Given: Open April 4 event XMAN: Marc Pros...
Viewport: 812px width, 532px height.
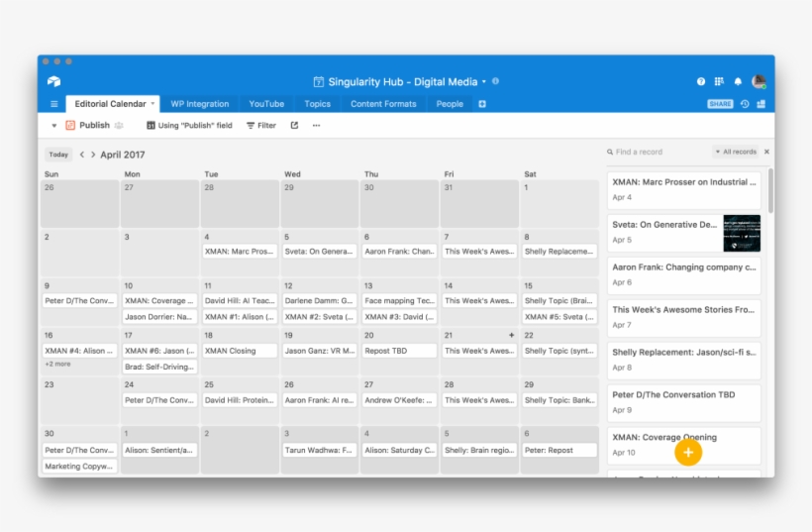Looking at the screenshot, I should tap(240, 252).
